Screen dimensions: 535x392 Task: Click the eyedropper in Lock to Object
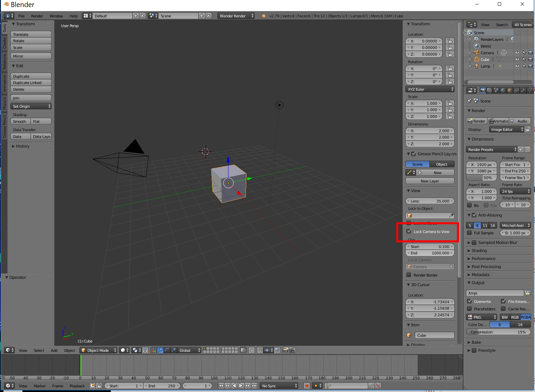pyautogui.click(x=451, y=216)
